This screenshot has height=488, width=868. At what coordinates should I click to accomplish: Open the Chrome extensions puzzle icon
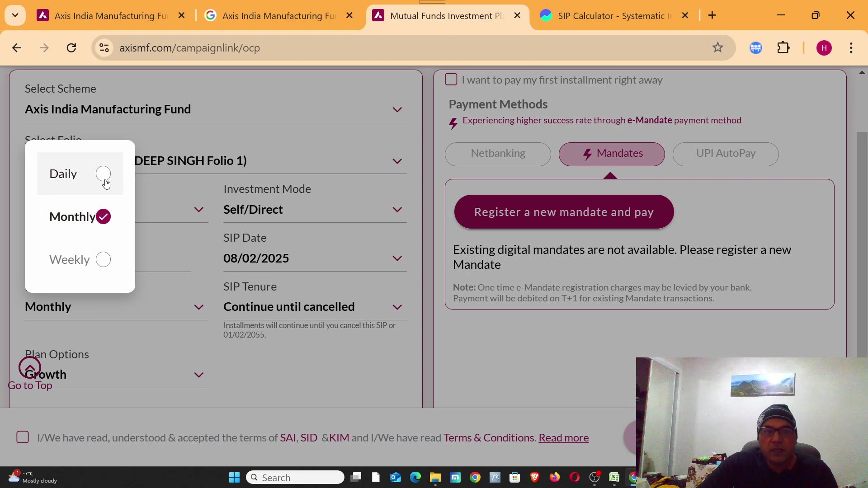coord(783,48)
